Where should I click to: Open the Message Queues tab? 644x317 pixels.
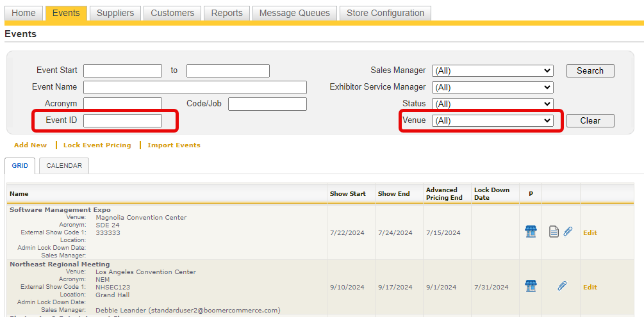[295, 13]
